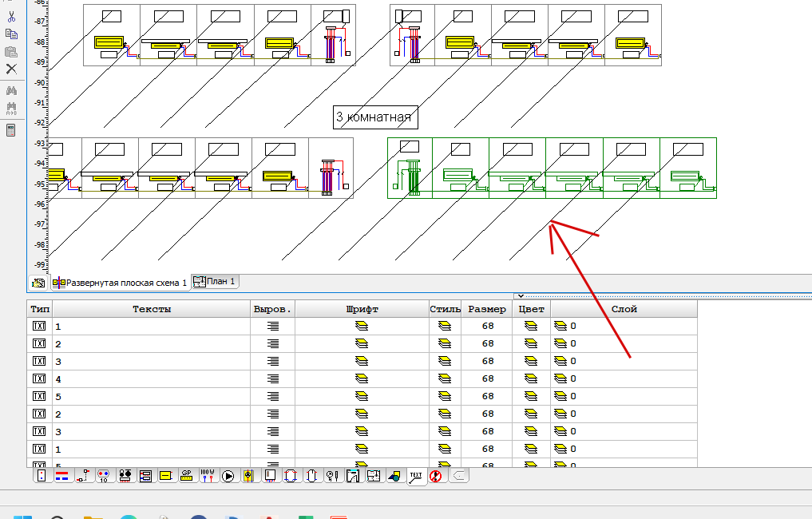This screenshot has height=519, width=812.
Task: Open Find with the binoculars icon
Action: click(x=11, y=91)
